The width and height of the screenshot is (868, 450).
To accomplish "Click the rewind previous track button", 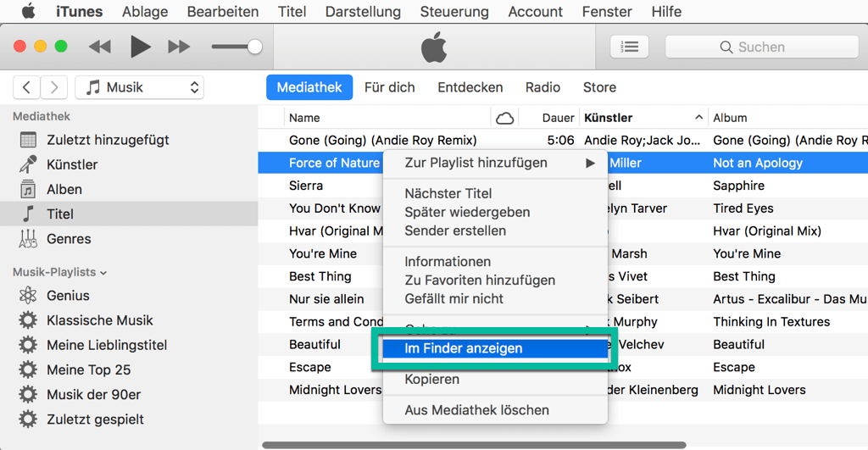I will coord(100,47).
